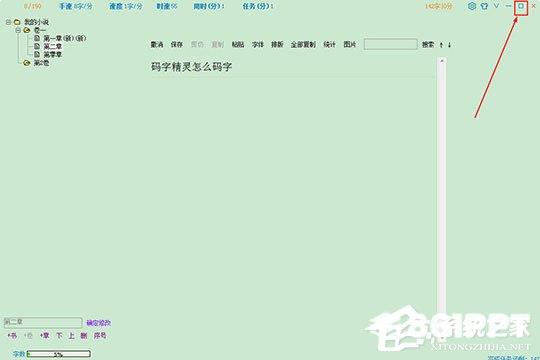Image resolution: width=540 pixels, height=360 pixels.
Task: Click the up arrow beside the search button
Action: tap(441, 45)
